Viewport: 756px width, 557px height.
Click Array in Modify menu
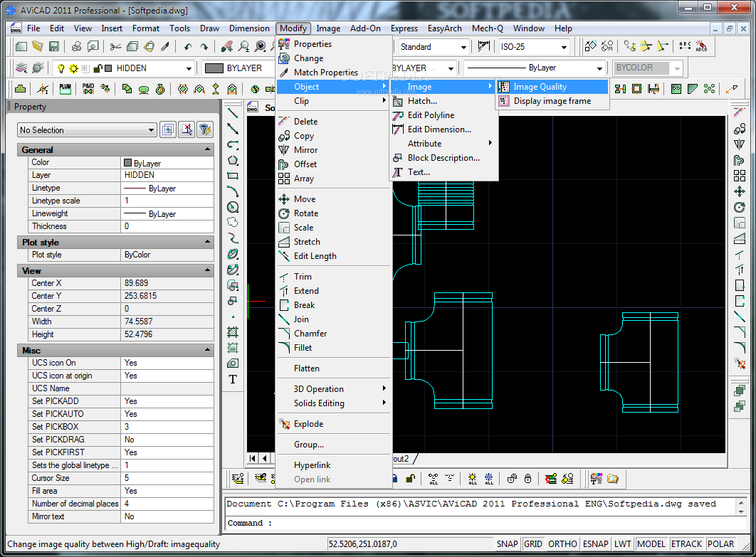click(334, 179)
